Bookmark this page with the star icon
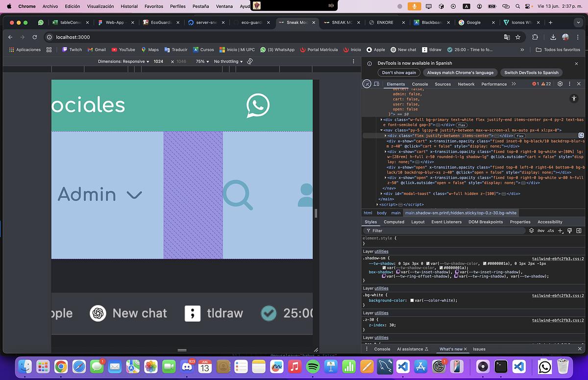This screenshot has width=588, height=380. [x=518, y=37]
